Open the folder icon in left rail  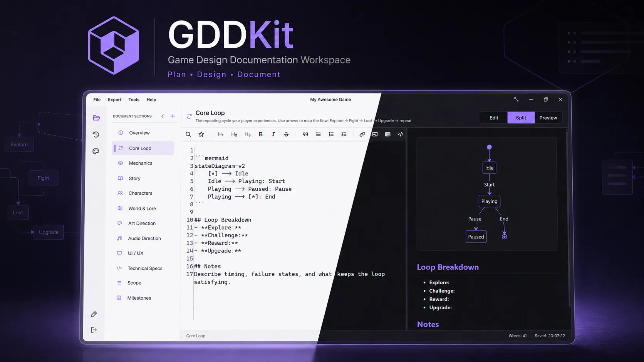pyautogui.click(x=96, y=118)
